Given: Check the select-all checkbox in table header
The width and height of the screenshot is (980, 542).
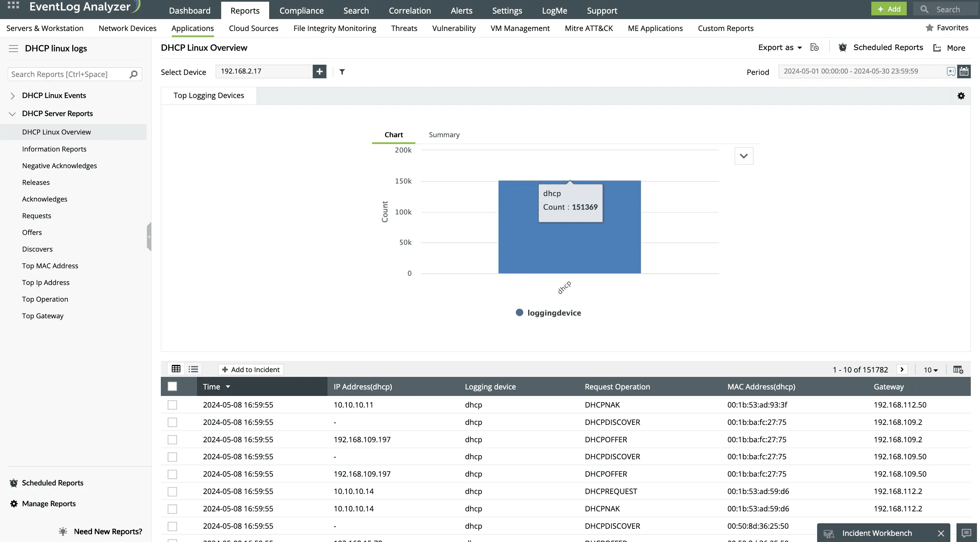Looking at the screenshot, I should (x=172, y=386).
